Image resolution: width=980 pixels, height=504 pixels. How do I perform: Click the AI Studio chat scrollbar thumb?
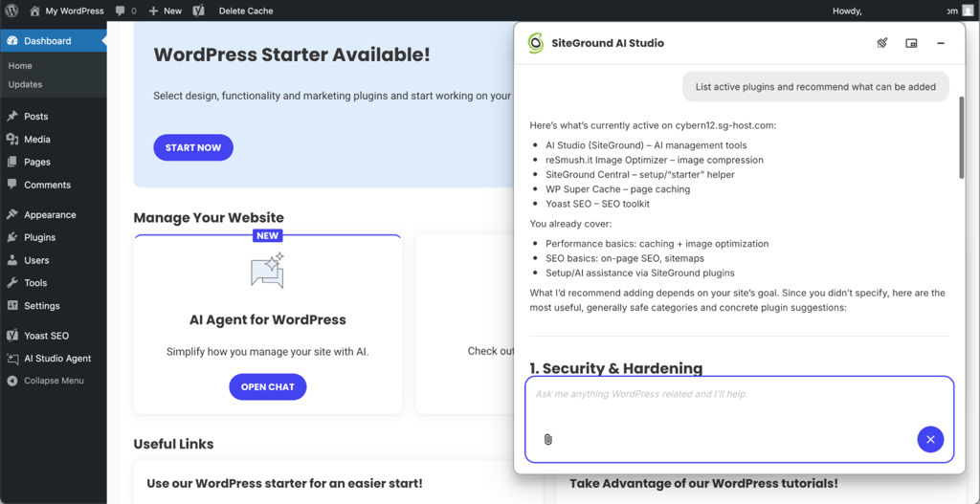[x=962, y=138]
